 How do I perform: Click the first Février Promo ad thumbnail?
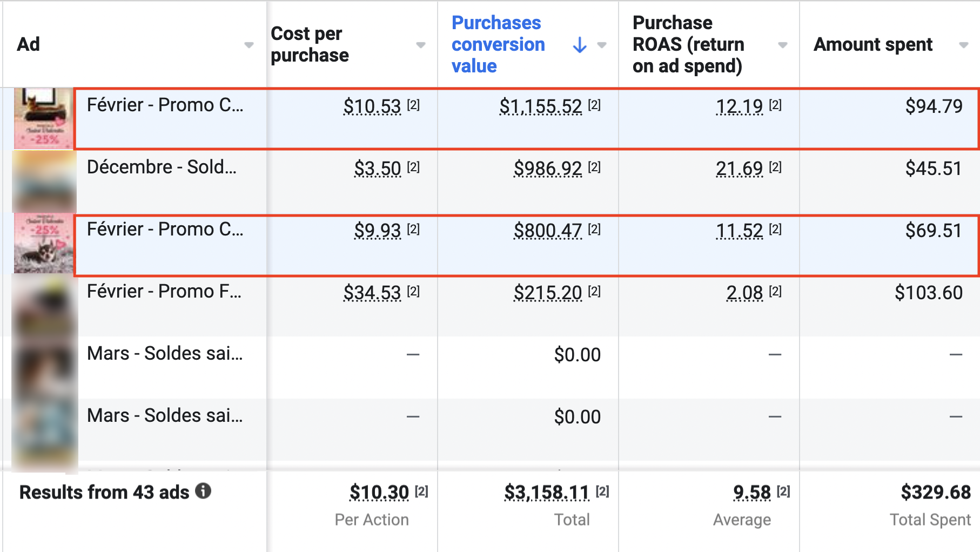44,118
